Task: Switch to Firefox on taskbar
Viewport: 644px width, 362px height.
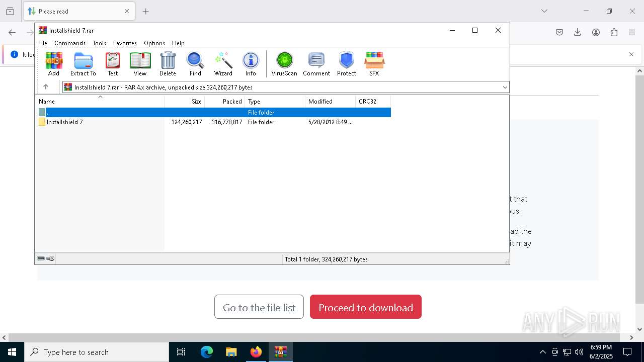Action: [256, 352]
